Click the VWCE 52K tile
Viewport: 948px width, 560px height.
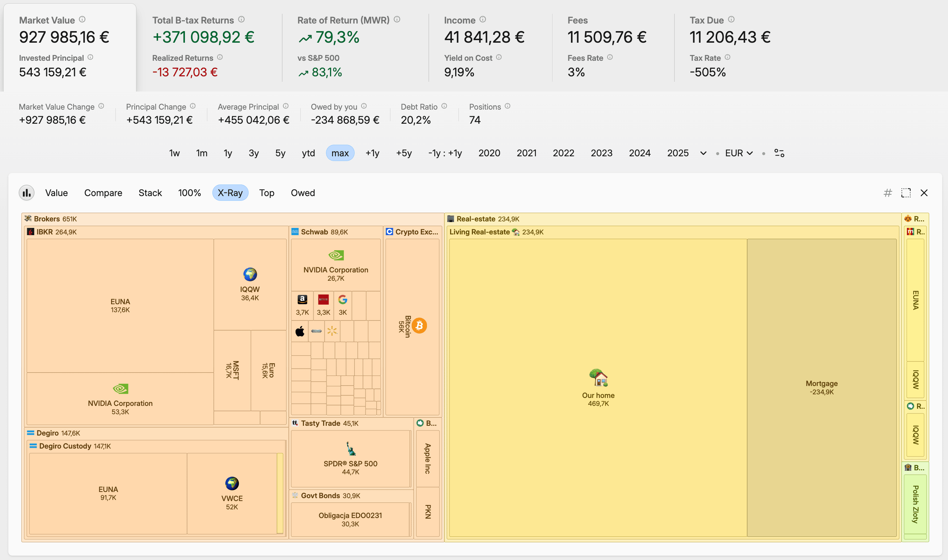point(232,493)
